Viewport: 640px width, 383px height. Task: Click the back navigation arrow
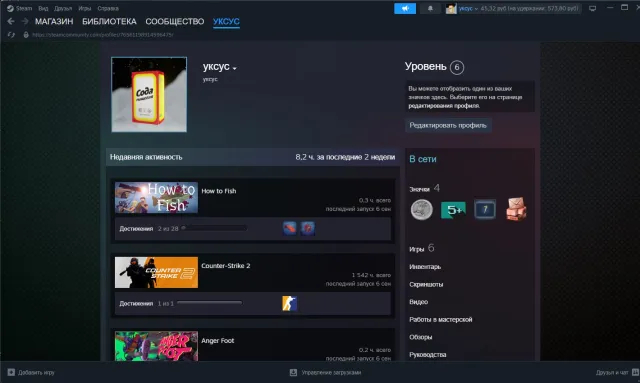[11, 21]
